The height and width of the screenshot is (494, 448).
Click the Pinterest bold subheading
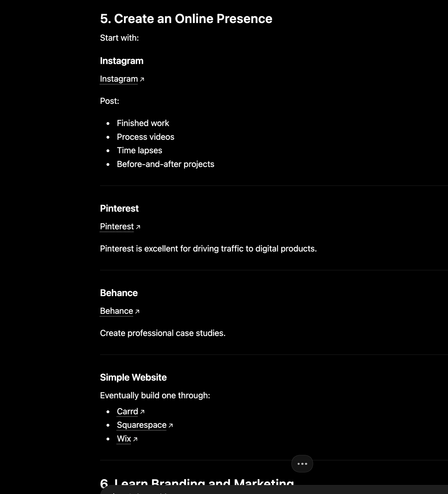tap(119, 208)
